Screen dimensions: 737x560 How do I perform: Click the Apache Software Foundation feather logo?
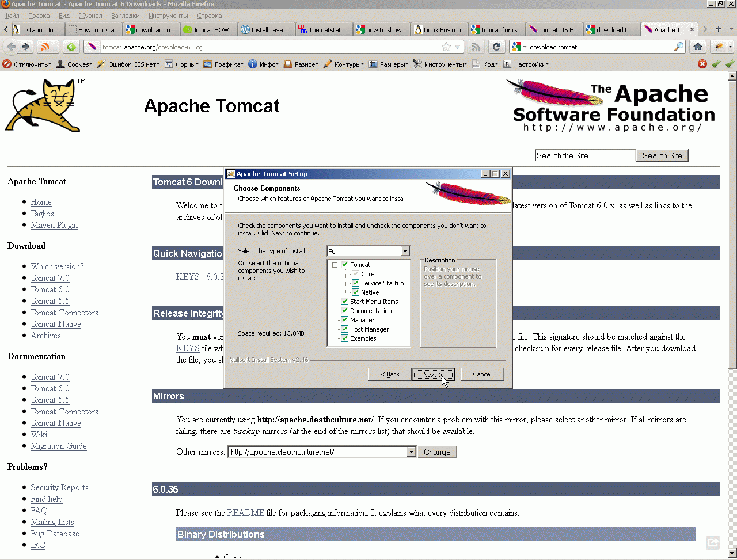[x=611, y=106]
